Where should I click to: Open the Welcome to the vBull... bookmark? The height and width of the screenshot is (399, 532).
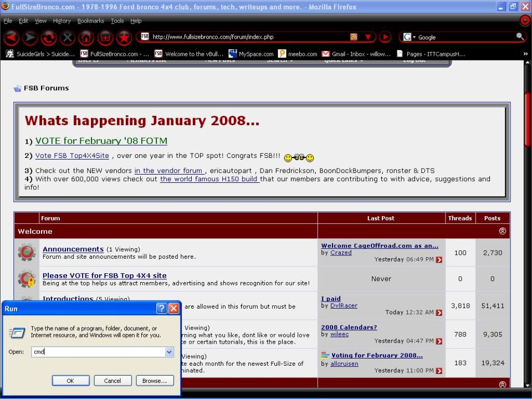[189, 54]
